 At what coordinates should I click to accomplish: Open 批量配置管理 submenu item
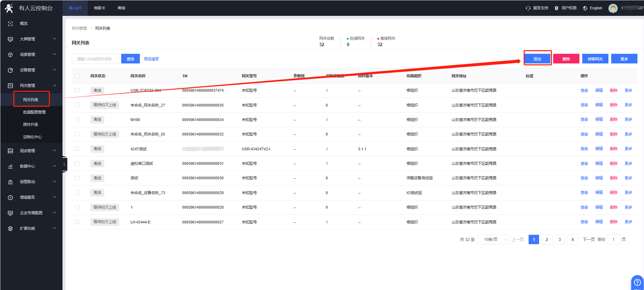click(34, 112)
